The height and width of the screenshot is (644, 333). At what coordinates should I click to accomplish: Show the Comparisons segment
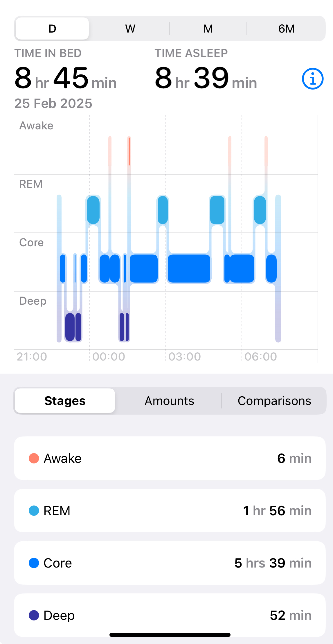point(274,401)
